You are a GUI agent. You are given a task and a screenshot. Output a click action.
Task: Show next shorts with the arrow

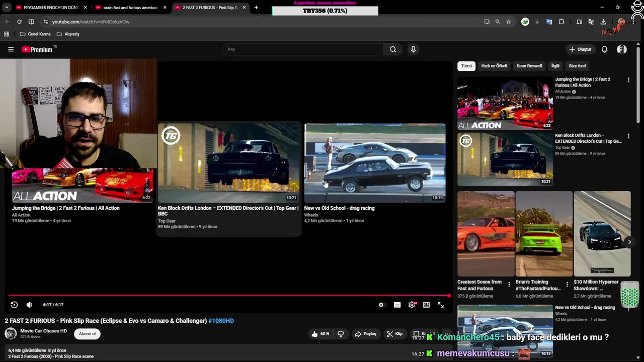point(629,242)
